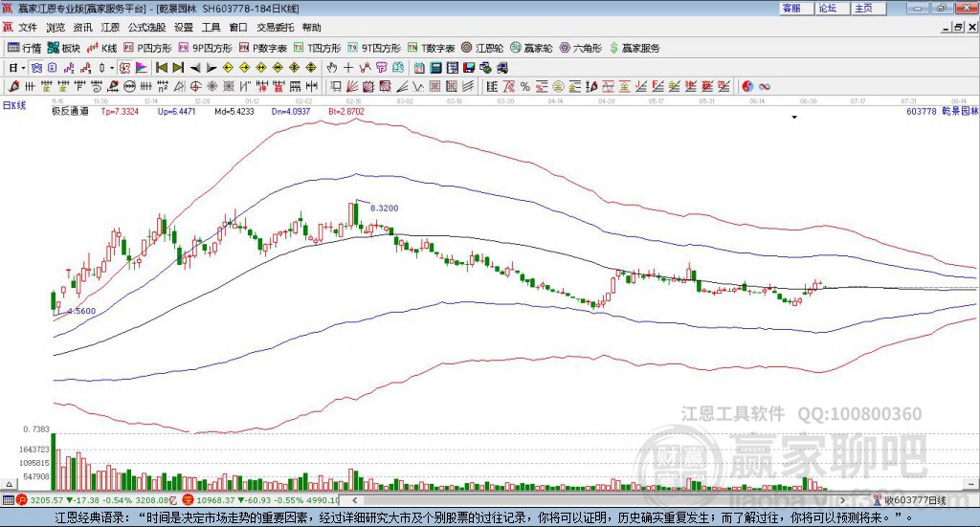Open the calendar icon in toolbar
Viewport: 980px width, 527px height.
click(419, 68)
